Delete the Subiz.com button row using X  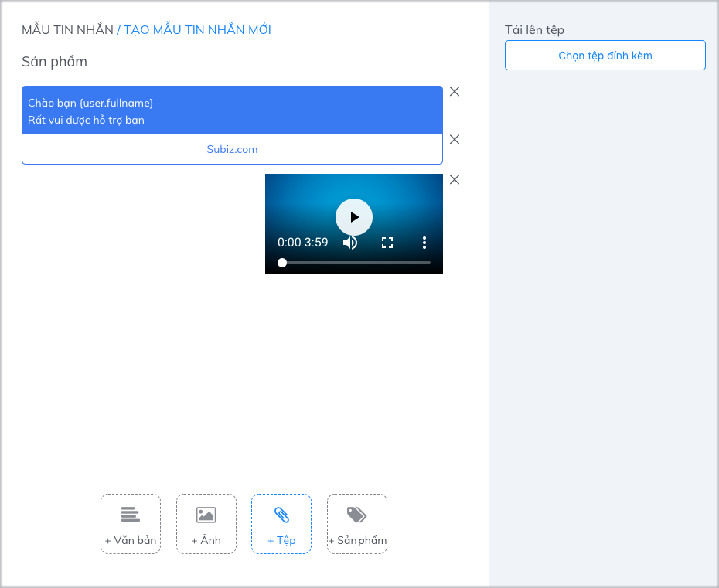(455, 139)
